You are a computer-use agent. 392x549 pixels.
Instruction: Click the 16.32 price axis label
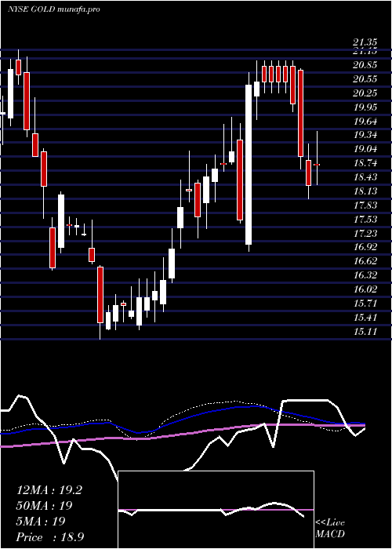[x=365, y=275]
